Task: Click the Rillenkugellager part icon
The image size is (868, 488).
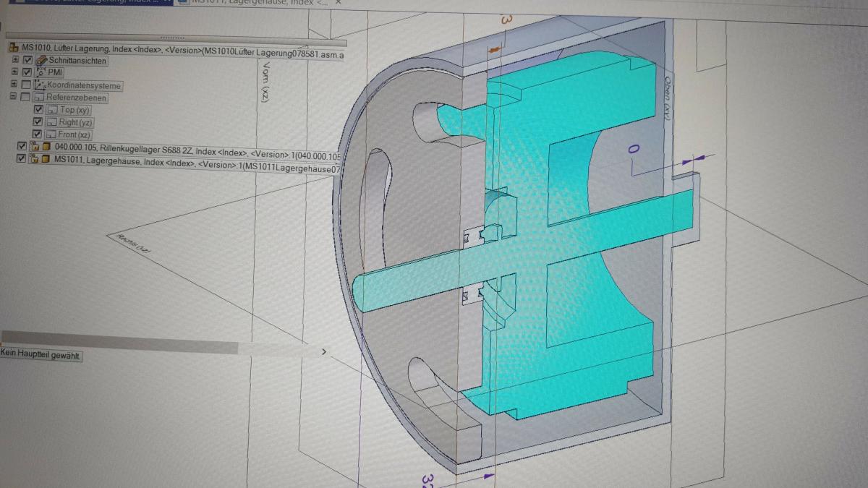Action: [46, 147]
